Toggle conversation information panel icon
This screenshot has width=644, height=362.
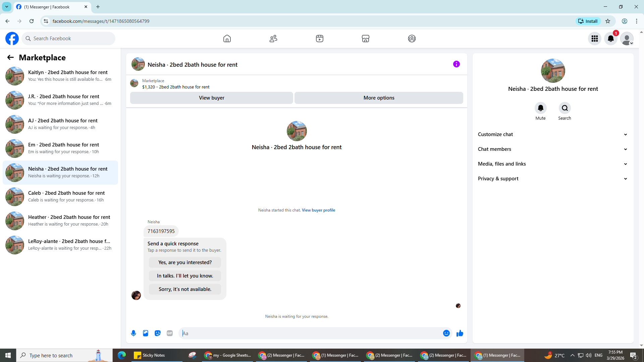coord(457,64)
